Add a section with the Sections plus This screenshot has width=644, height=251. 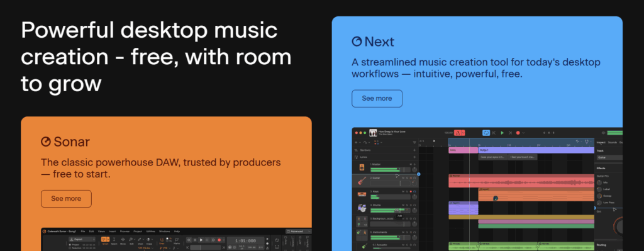(414, 150)
